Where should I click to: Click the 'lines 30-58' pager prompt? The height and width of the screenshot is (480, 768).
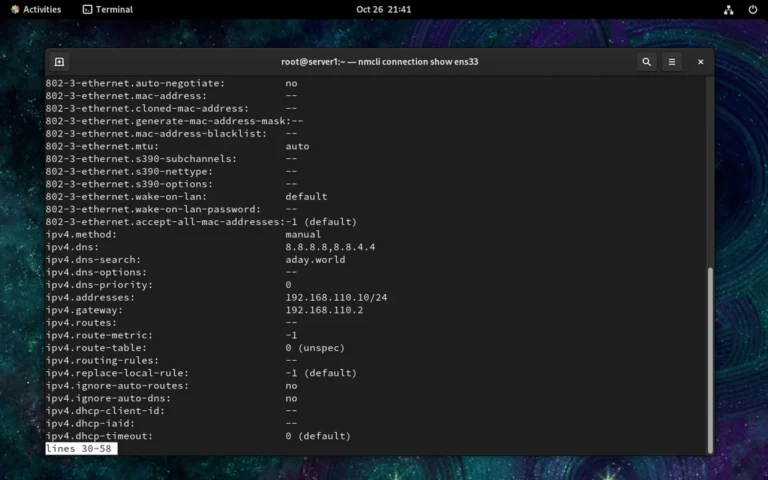81,449
